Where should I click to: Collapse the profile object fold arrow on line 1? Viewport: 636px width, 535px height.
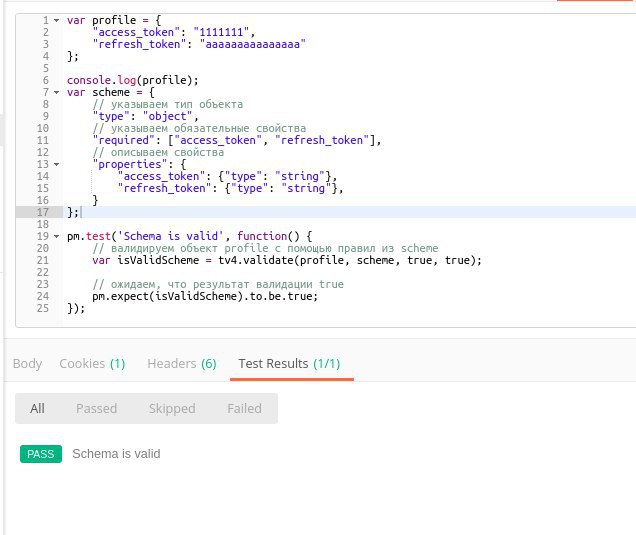click(x=56, y=20)
